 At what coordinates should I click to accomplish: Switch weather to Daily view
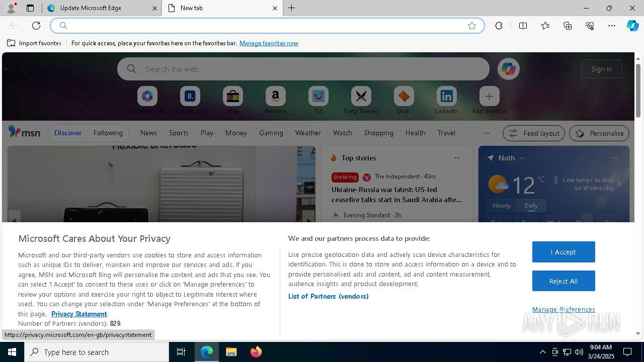click(531, 206)
